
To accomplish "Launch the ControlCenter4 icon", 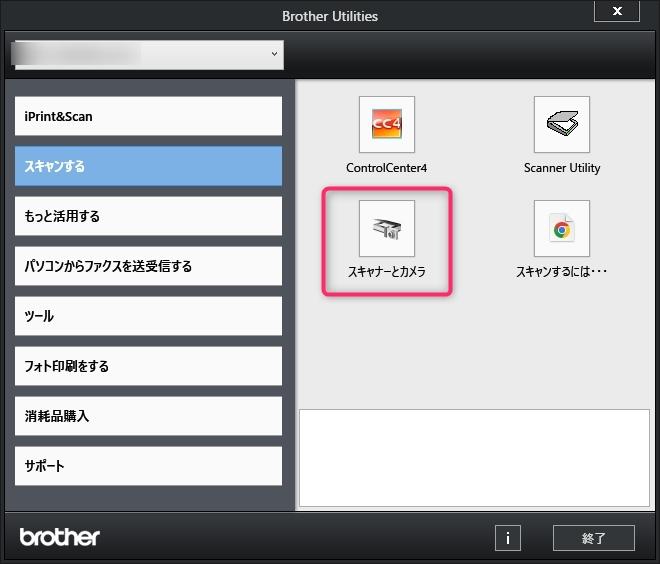I will [386, 124].
